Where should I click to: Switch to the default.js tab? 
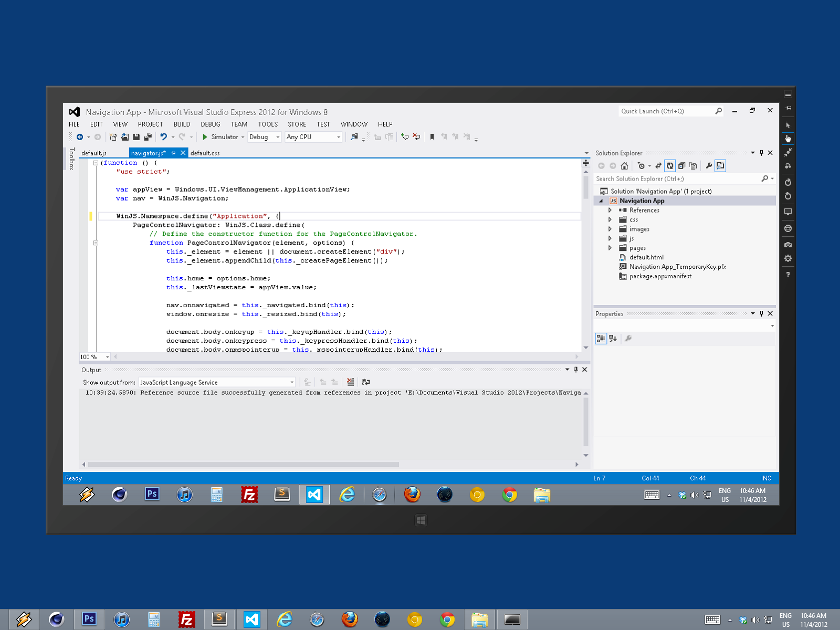pos(94,153)
